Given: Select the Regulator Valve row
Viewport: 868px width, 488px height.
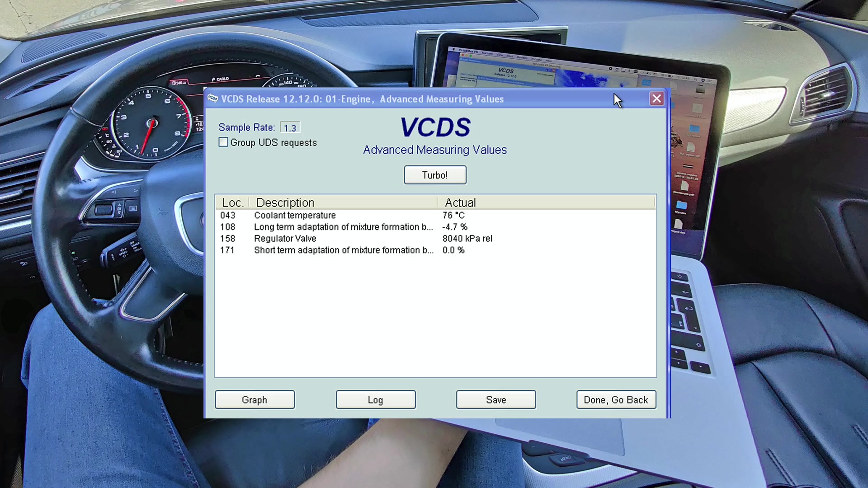Looking at the screenshot, I should pyautogui.click(x=435, y=239).
